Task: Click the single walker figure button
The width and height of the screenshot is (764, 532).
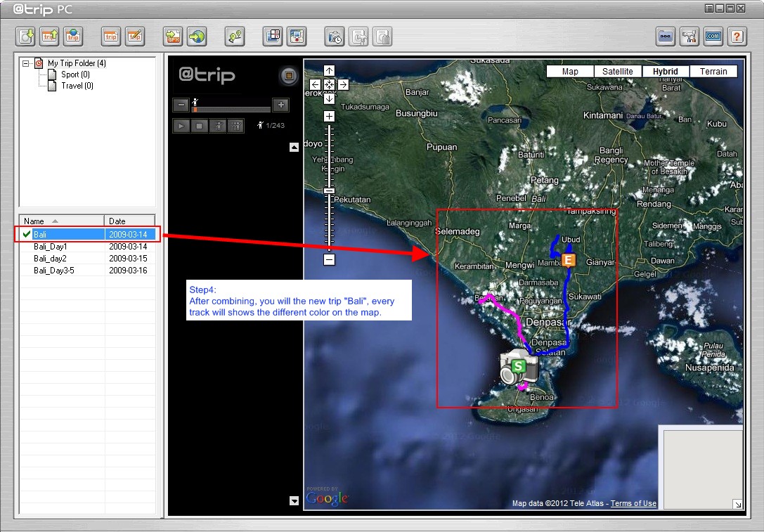Action: [x=218, y=126]
